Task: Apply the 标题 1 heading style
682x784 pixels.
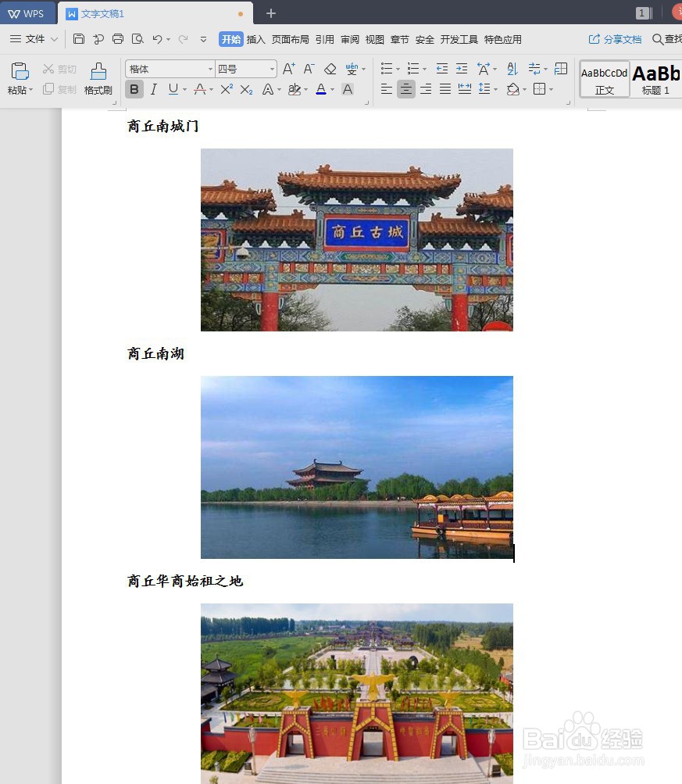Action: pyautogui.click(x=656, y=79)
